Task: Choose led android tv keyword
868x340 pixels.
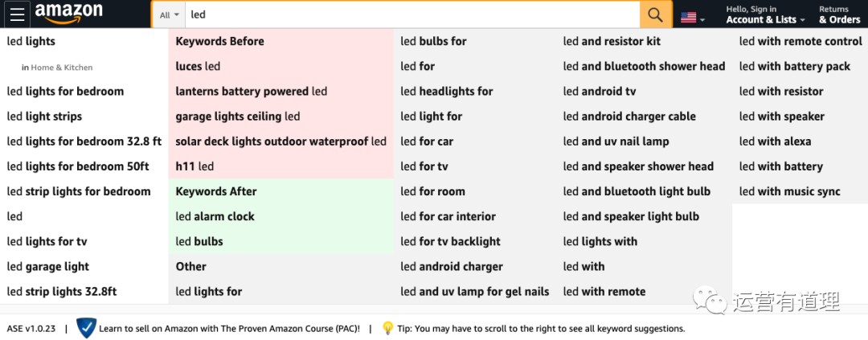Action: pyautogui.click(x=599, y=91)
